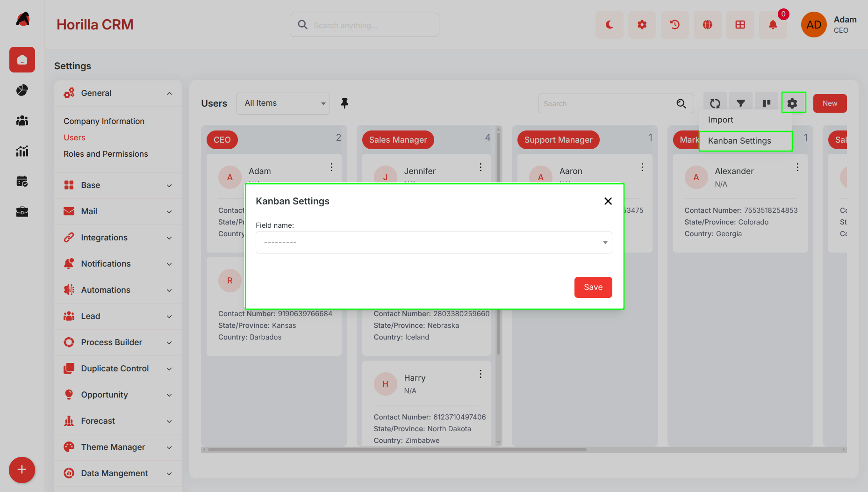Toggle dark mode moon icon
This screenshot has height=492, width=868.
click(609, 25)
